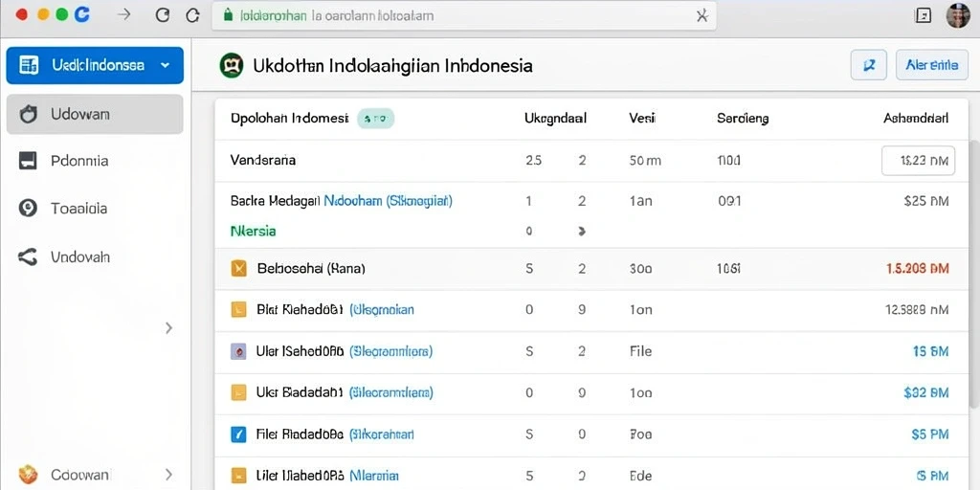Open the (Slkorahtan link
The height and width of the screenshot is (490, 980).
point(381,434)
